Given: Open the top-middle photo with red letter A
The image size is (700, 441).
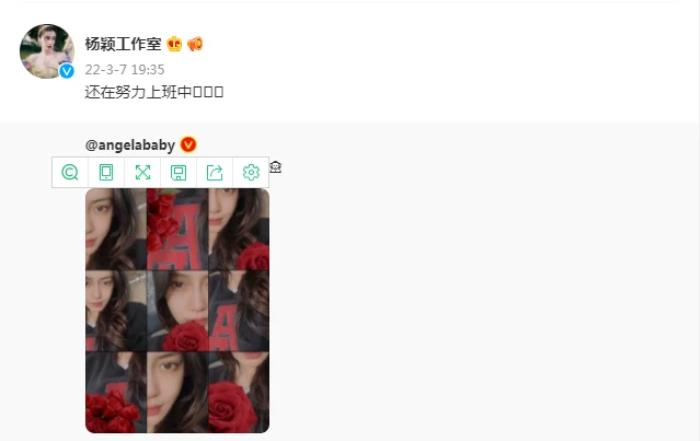Looking at the screenshot, I should click(x=177, y=229).
